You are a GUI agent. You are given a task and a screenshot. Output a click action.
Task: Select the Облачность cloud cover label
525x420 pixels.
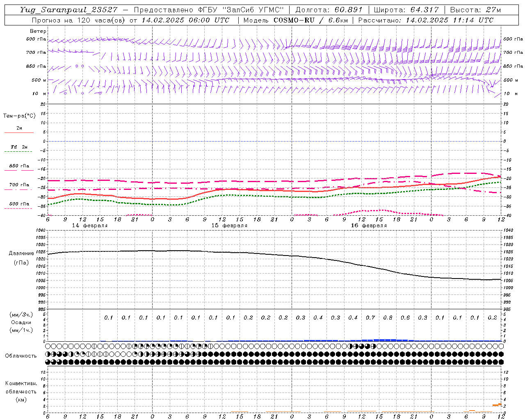pyautogui.click(x=21, y=356)
